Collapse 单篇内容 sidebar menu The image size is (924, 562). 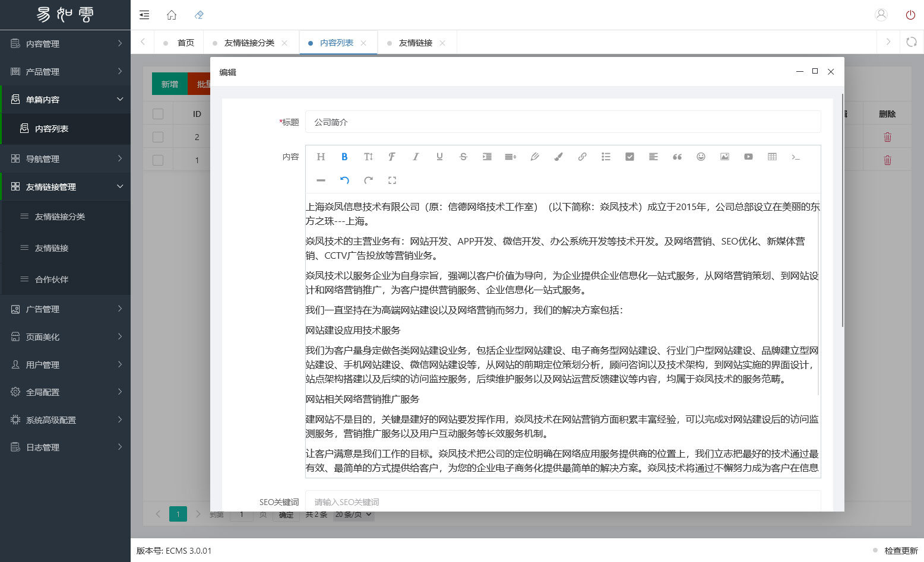(x=65, y=100)
